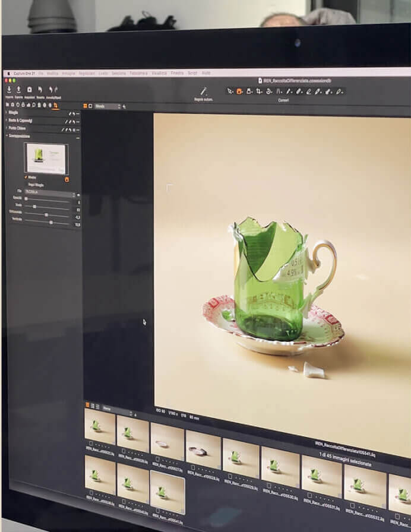Screen dimensions: 411x532
Task: Click the Resetta arrow icon
Action: [x=40, y=90]
